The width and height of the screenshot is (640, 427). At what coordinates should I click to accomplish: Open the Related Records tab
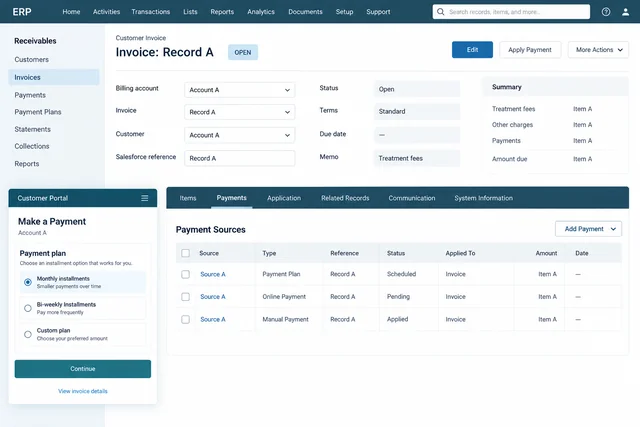[345, 198]
